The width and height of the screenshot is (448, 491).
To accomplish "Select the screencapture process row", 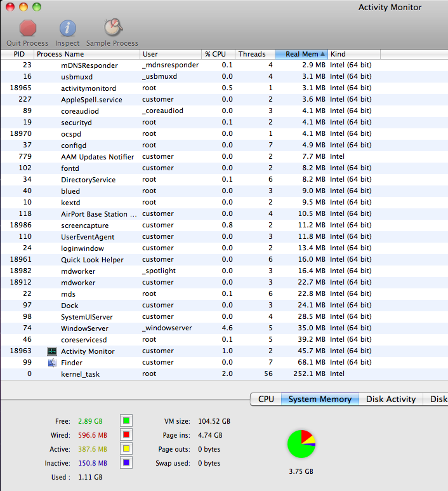I will click(x=224, y=225).
